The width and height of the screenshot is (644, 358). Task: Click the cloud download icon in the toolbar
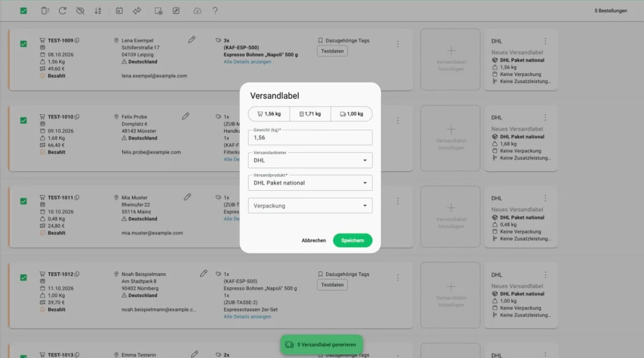pyautogui.click(x=197, y=11)
